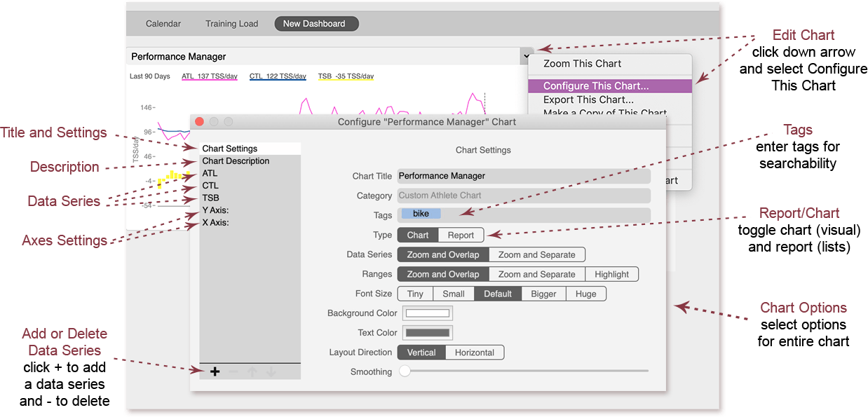Move data series up with arrow icon
Viewport: 868px width, 417px height.
tap(252, 371)
